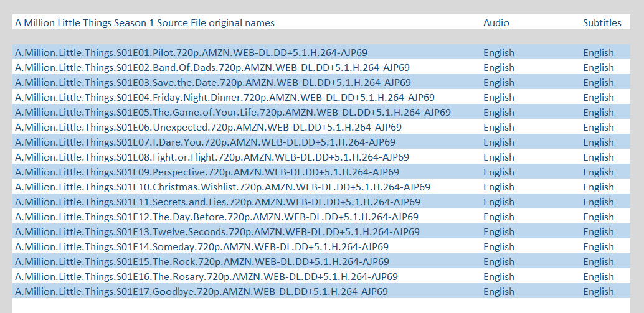
Task: Click the Audio 'English' cell for S01E09 Perspective
Action: tap(499, 172)
